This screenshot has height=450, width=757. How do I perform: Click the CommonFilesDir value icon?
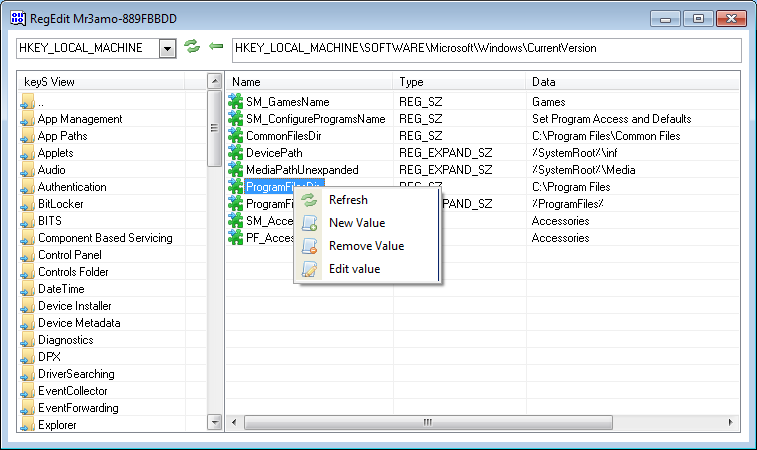click(x=236, y=136)
